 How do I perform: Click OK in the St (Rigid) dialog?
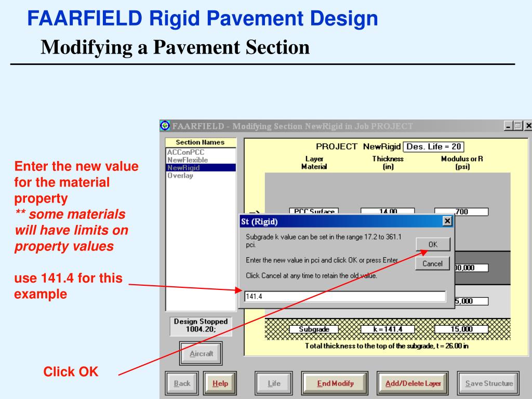433,244
